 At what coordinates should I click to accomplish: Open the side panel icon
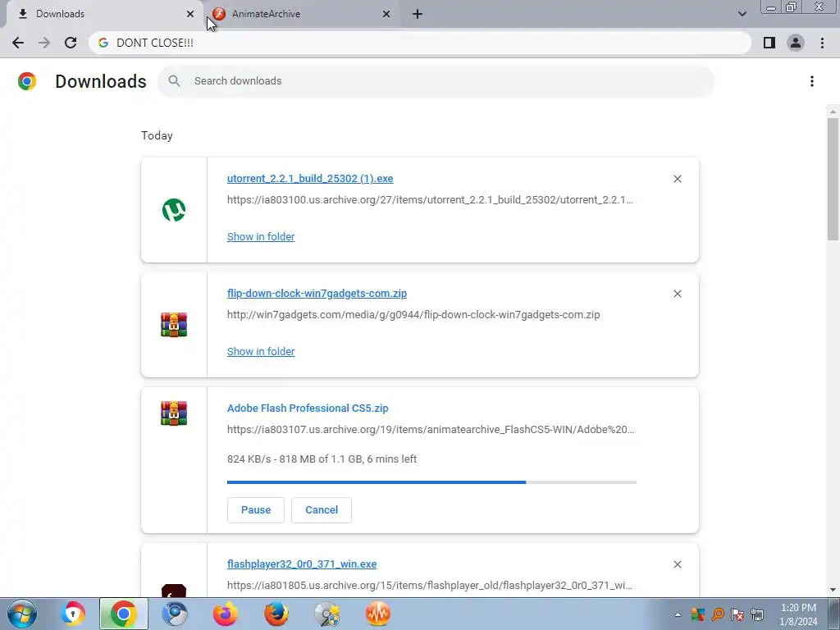(769, 43)
